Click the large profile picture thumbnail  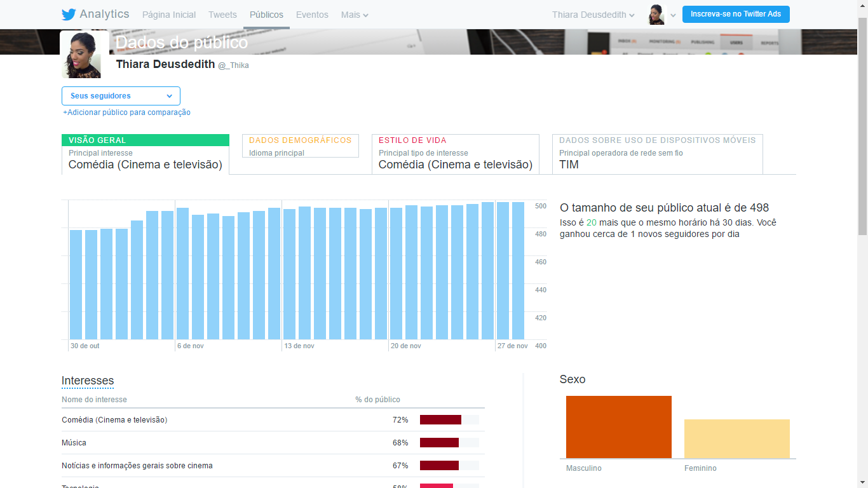85,55
